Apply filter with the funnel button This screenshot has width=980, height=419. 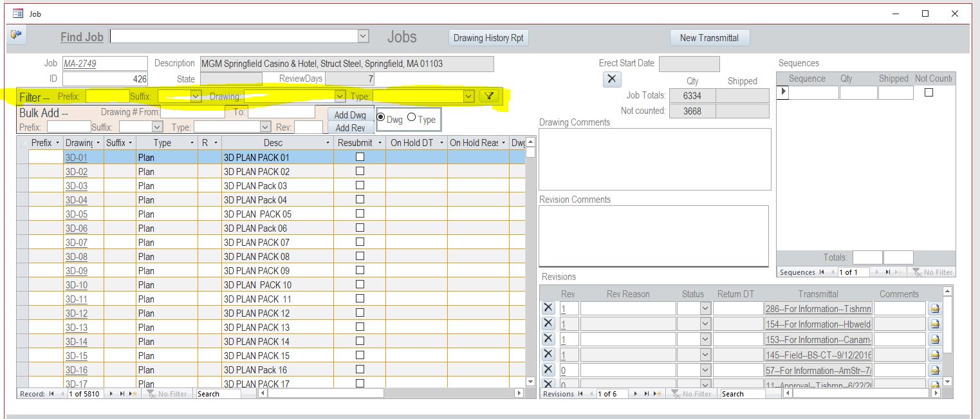tap(489, 97)
